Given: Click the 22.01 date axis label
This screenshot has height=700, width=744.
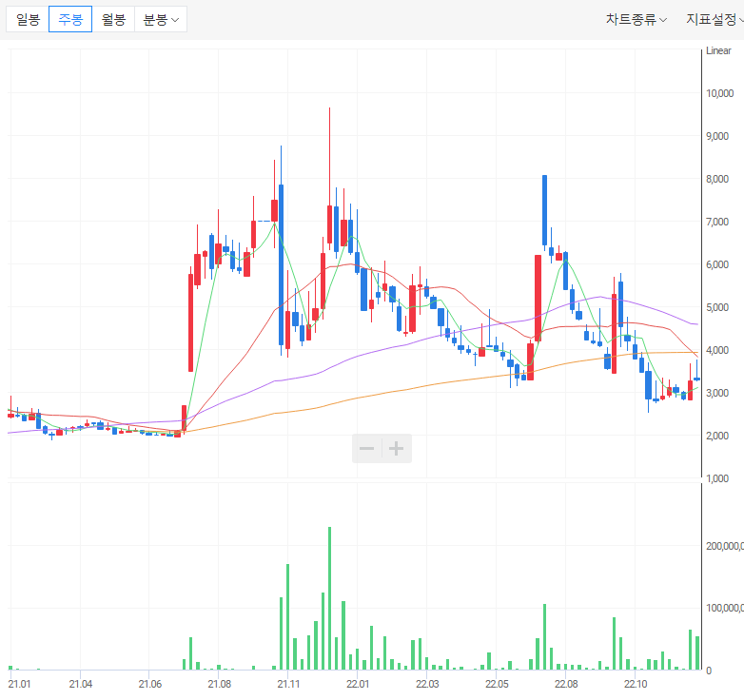Looking at the screenshot, I should tap(358, 684).
